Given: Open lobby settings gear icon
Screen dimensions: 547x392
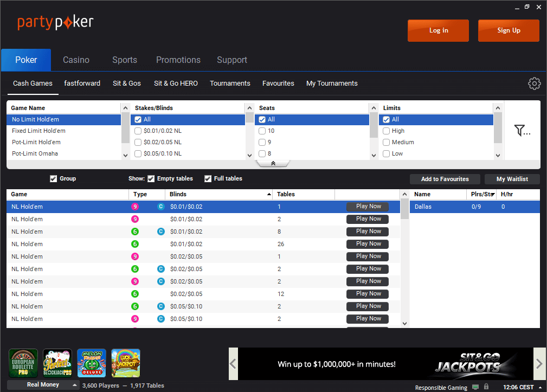Looking at the screenshot, I should tap(534, 83).
